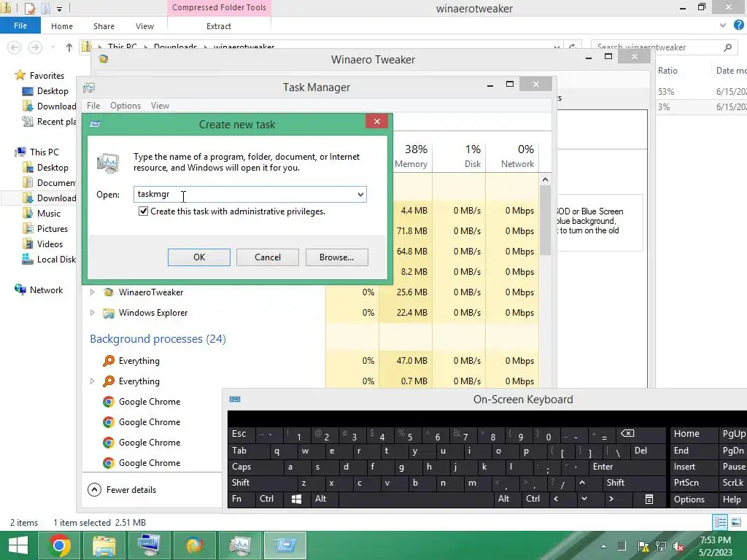
Task: Select first Everything process icon
Action: [109, 360]
